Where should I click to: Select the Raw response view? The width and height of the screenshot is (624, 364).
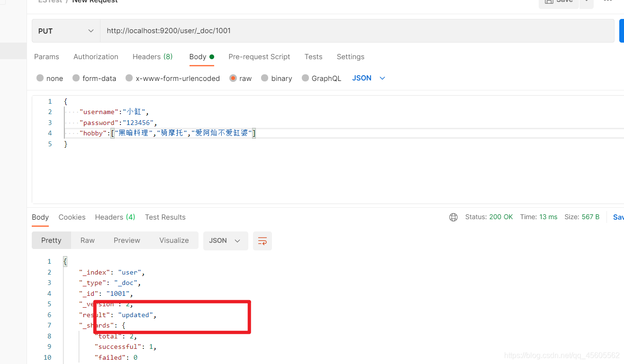(88, 240)
